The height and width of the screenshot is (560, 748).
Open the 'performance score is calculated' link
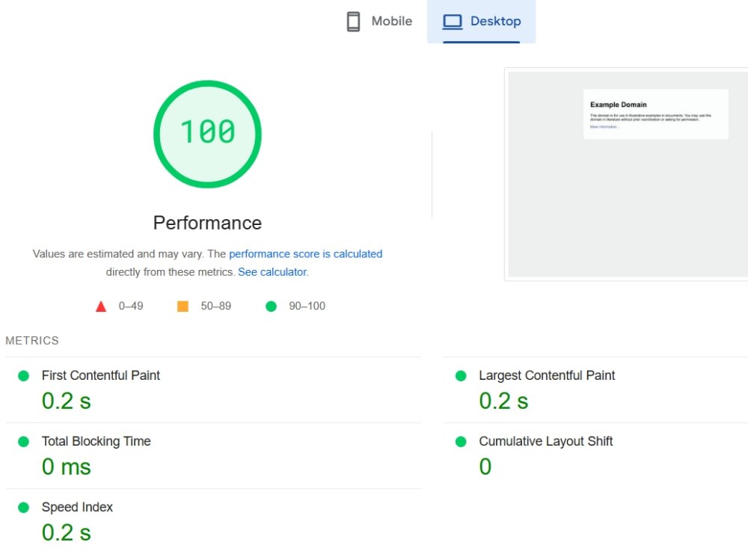[x=306, y=253]
